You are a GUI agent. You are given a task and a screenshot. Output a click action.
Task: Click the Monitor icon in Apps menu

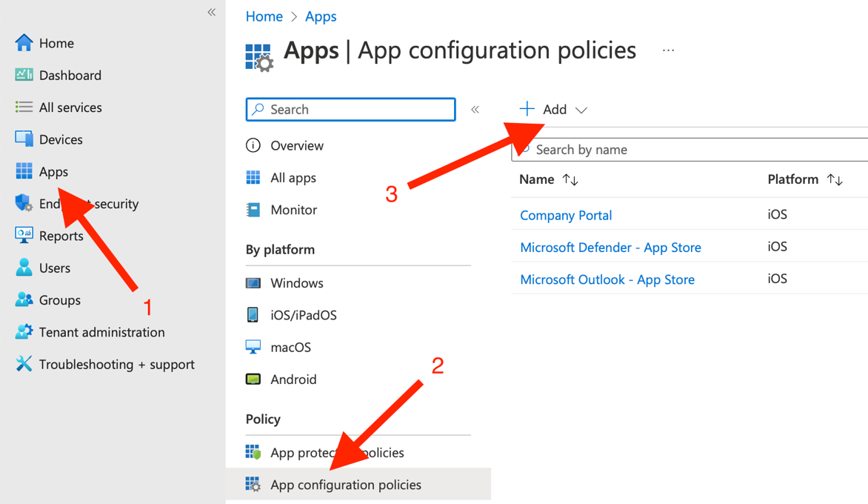(x=253, y=210)
